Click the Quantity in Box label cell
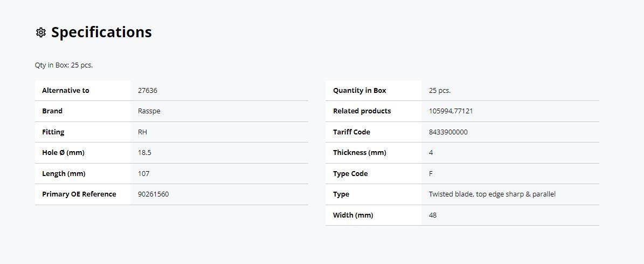The image size is (644, 264). 373,91
